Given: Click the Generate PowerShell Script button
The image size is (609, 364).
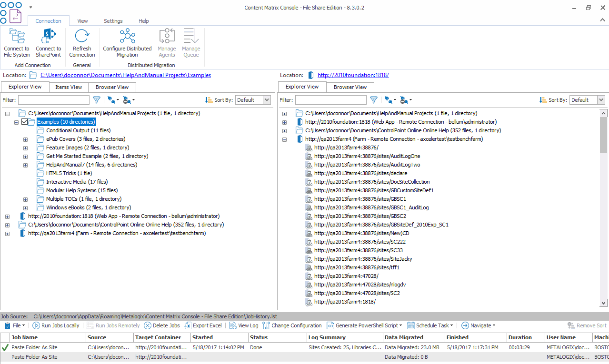Looking at the screenshot, I should (364, 325).
